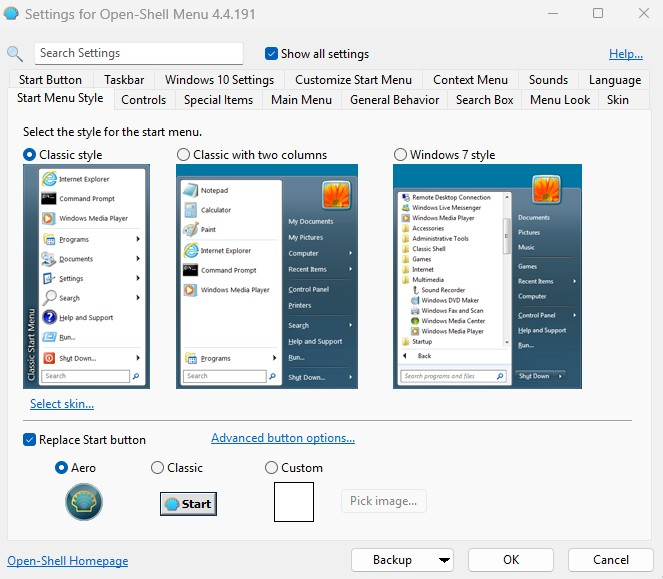
Task: Select the Start Menu Style tab
Action: tap(60, 98)
